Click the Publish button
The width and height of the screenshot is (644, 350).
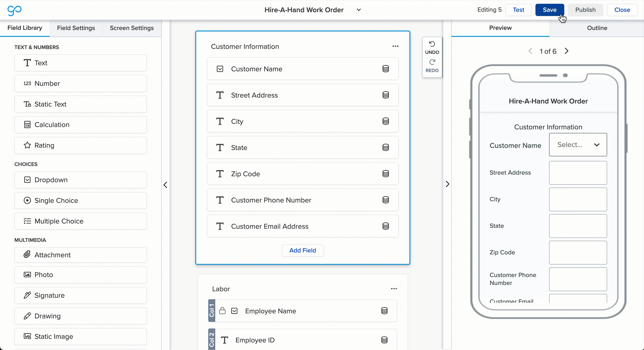(x=585, y=10)
